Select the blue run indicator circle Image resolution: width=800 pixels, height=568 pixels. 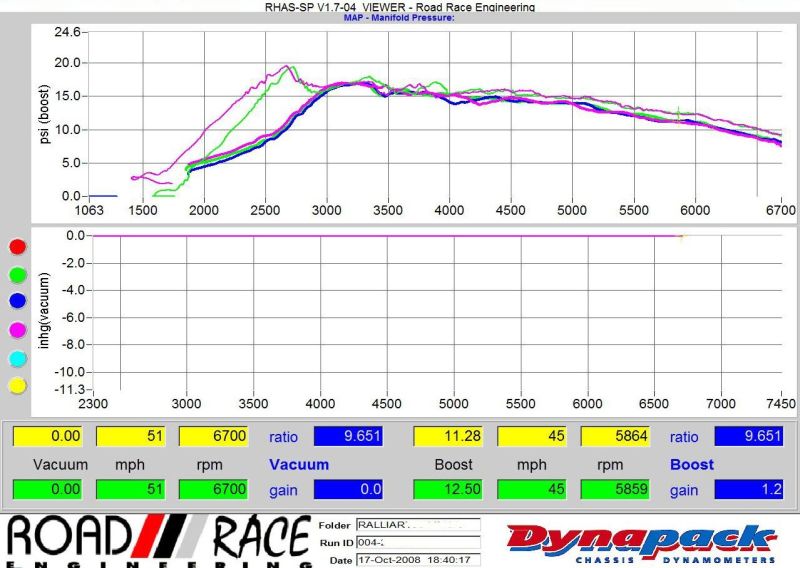pos(16,301)
